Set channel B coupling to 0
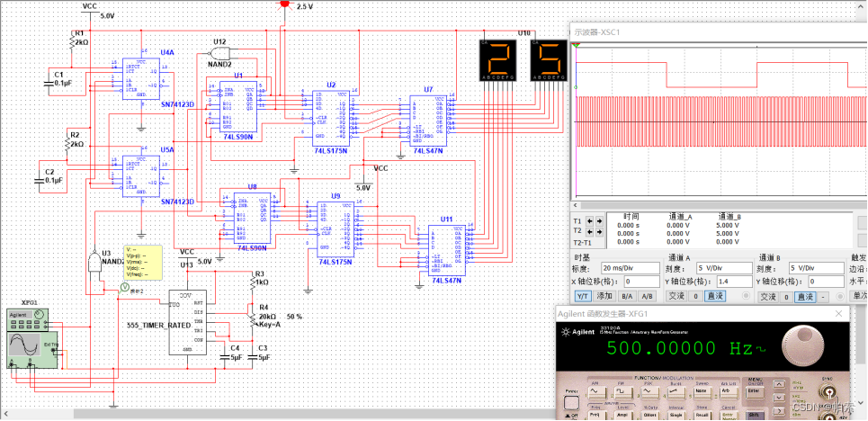The image size is (868, 421). click(787, 297)
